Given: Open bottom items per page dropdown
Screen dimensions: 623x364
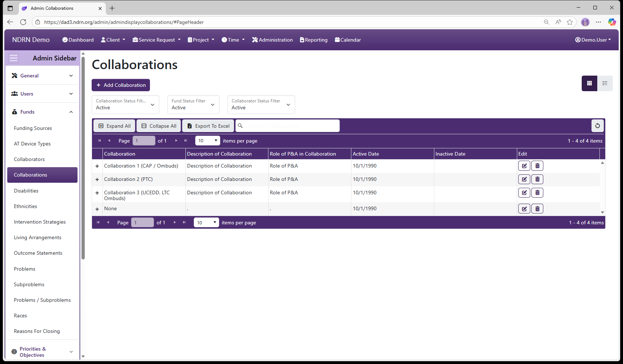Looking at the screenshot, I should (206, 222).
